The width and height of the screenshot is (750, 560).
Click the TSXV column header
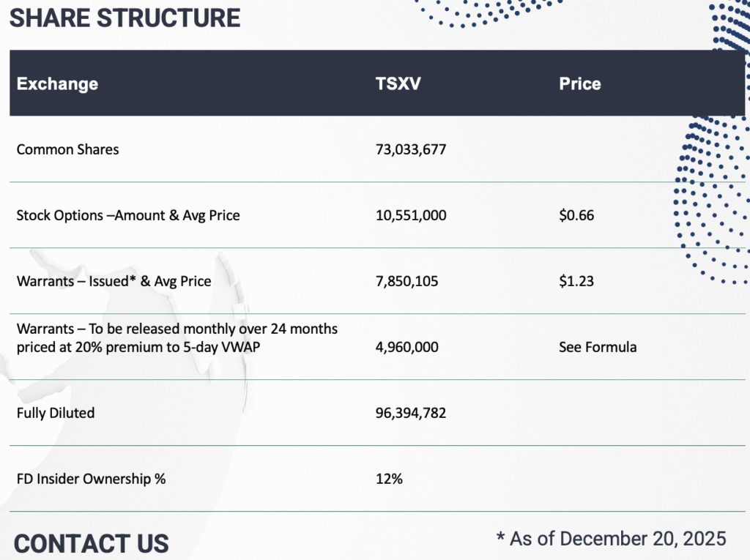coord(398,83)
